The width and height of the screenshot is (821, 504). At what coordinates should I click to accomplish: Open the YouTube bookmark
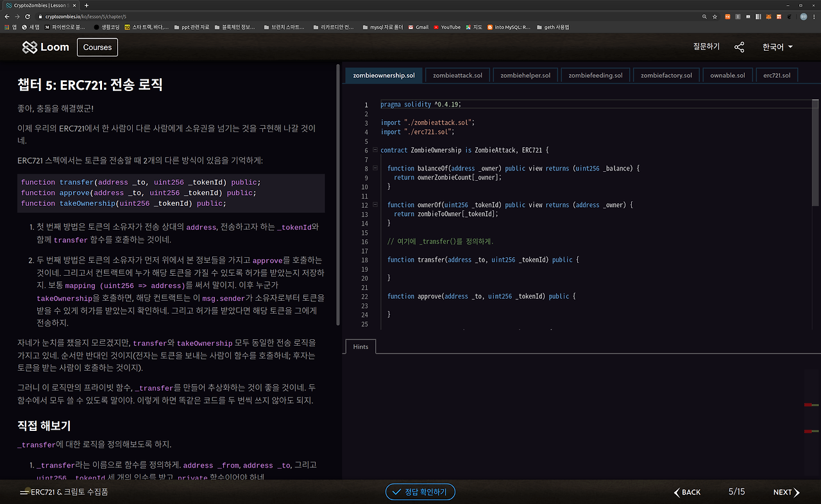click(447, 27)
